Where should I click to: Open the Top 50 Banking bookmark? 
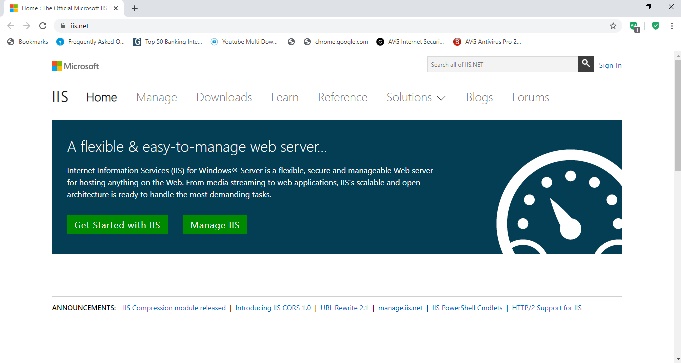point(168,42)
